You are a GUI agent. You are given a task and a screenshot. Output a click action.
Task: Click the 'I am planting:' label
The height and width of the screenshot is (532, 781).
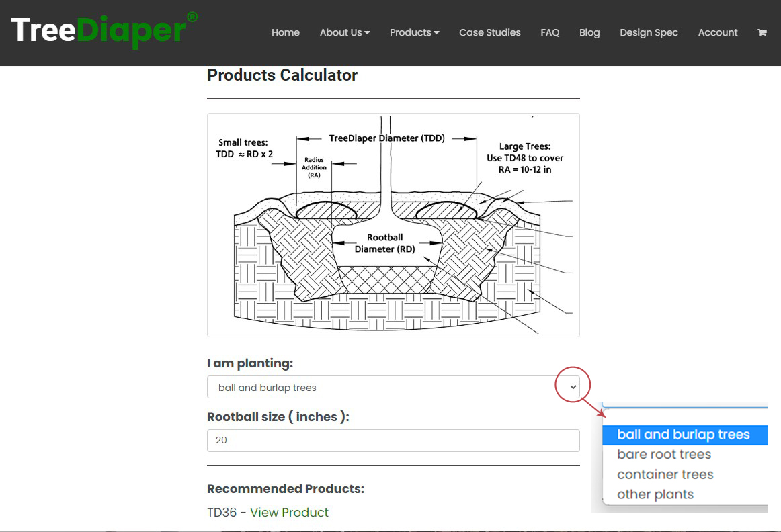pos(250,363)
